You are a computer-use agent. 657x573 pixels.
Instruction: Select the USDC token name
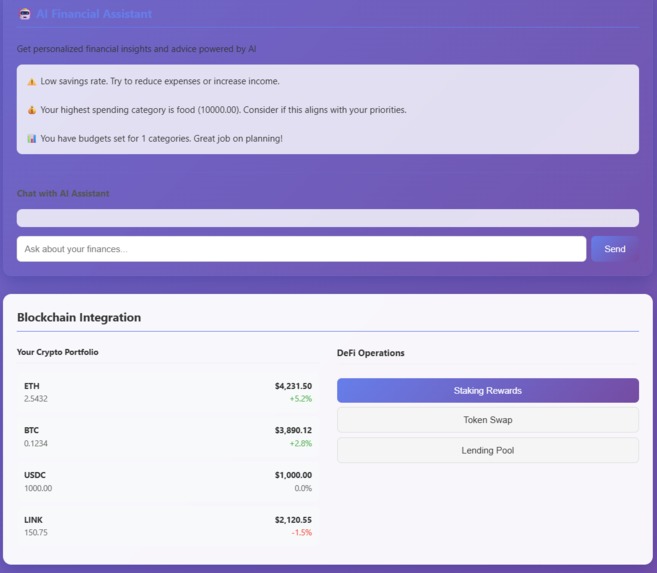click(x=35, y=475)
